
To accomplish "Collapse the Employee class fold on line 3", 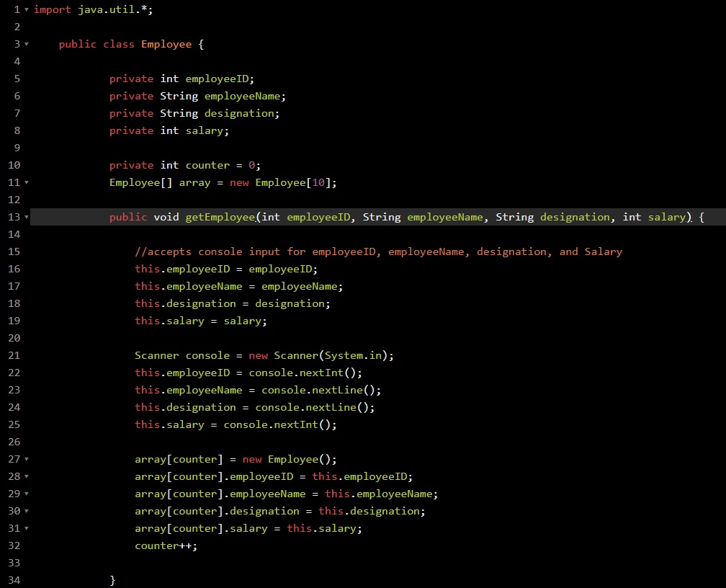I will click(x=27, y=44).
